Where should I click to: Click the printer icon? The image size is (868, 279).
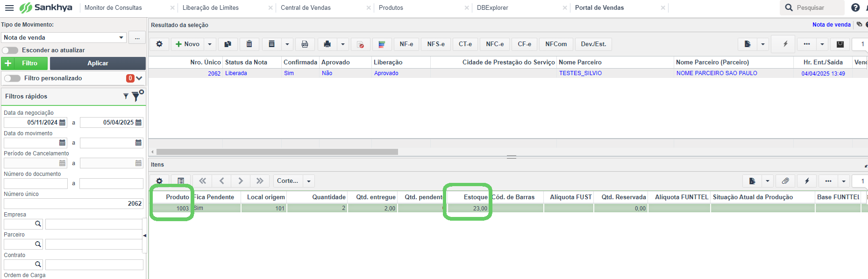tap(327, 44)
